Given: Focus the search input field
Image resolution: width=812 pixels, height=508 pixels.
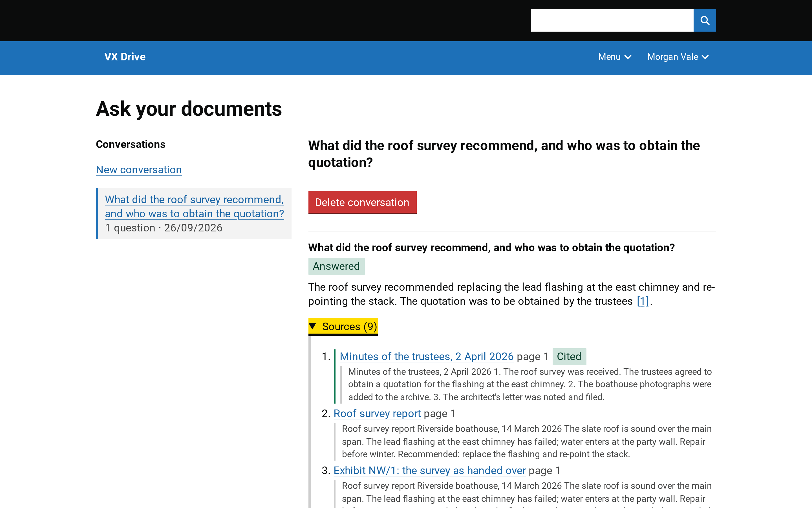Looking at the screenshot, I should (x=612, y=21).
